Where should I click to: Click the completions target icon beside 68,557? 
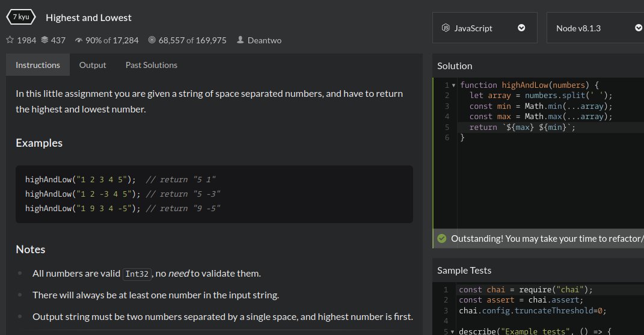152,40
